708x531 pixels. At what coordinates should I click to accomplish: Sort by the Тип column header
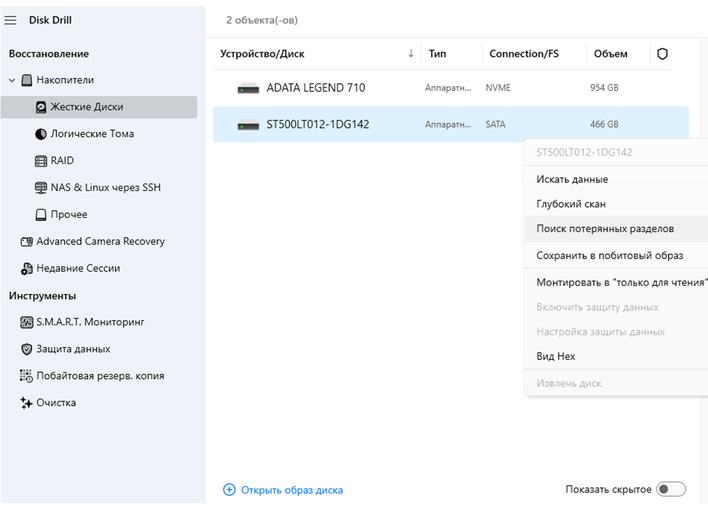[438, 54]
